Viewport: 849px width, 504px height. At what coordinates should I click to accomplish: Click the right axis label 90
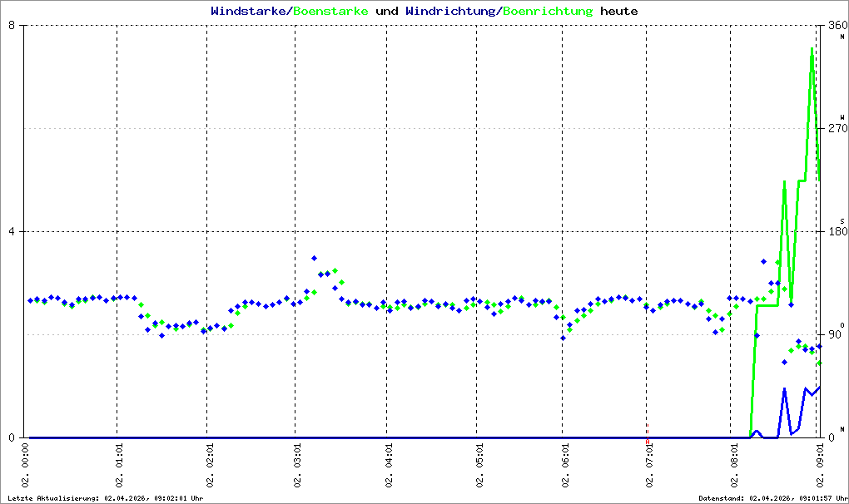pyautogui.click(x=834, y=334)
